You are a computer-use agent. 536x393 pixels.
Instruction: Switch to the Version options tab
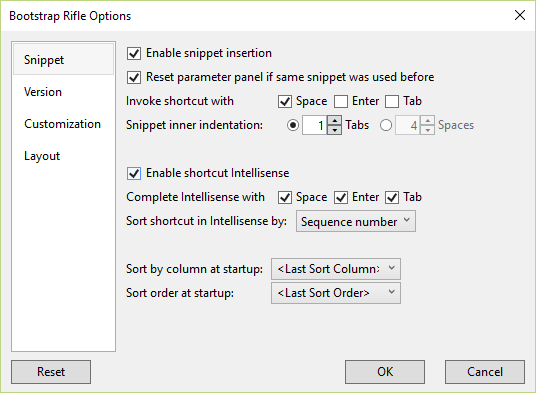tap(63, 92)
